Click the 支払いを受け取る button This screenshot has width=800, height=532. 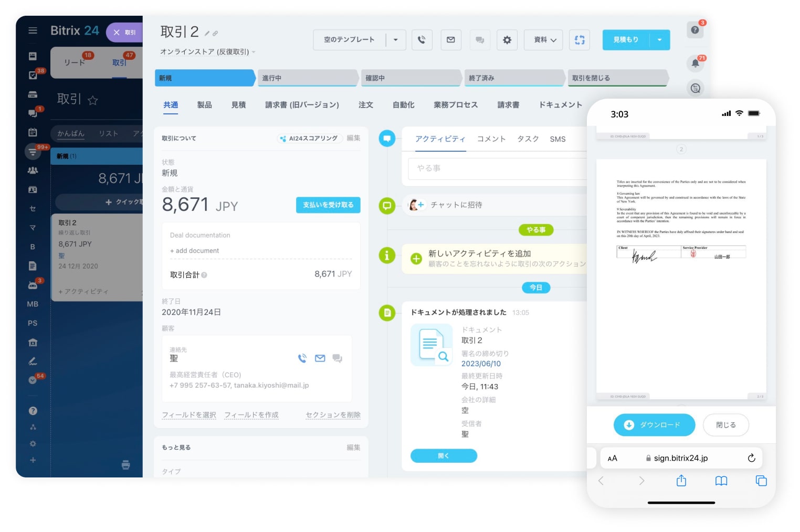click(x=328, y=205)
